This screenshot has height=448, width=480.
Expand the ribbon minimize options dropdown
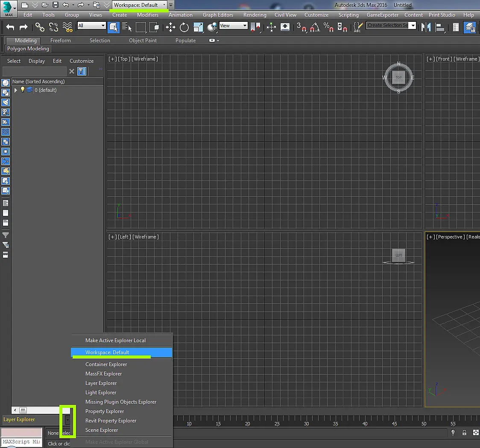[218, 41]
